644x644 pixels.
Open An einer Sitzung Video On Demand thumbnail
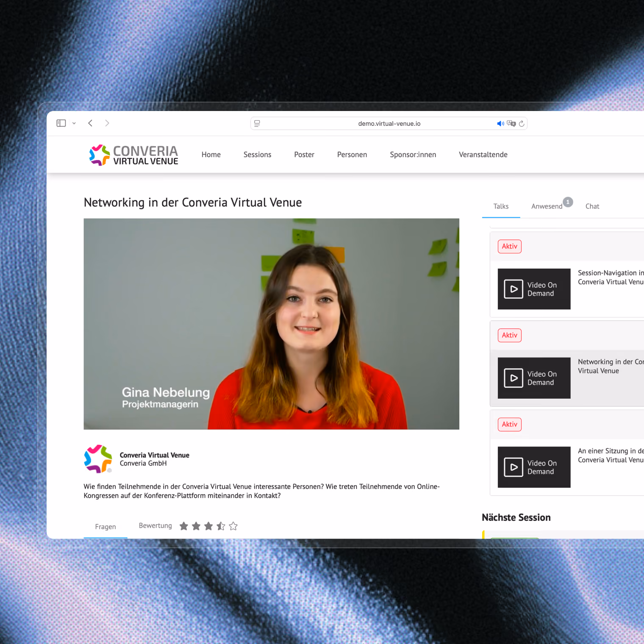click(x=534, y=467)
